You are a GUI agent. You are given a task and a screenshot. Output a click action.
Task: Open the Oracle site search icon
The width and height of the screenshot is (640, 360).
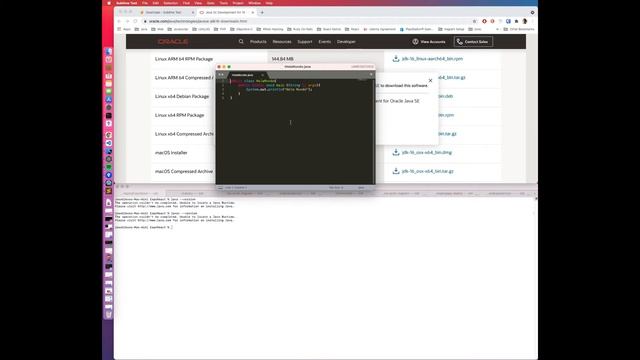pos(241,42)
